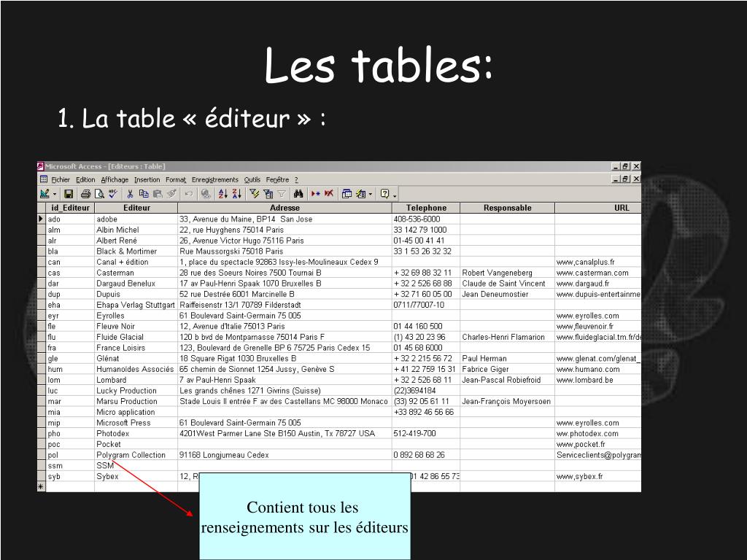
Task: Show the Database window icon
Action: pyautogui.click(x=347, y=194)
